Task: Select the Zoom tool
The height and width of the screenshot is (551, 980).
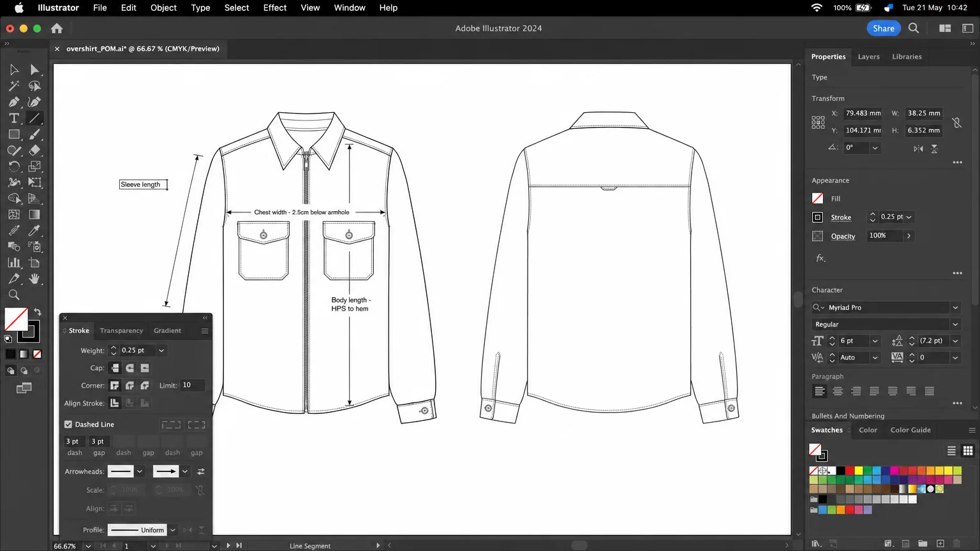Action: click(x=14, y=295)
